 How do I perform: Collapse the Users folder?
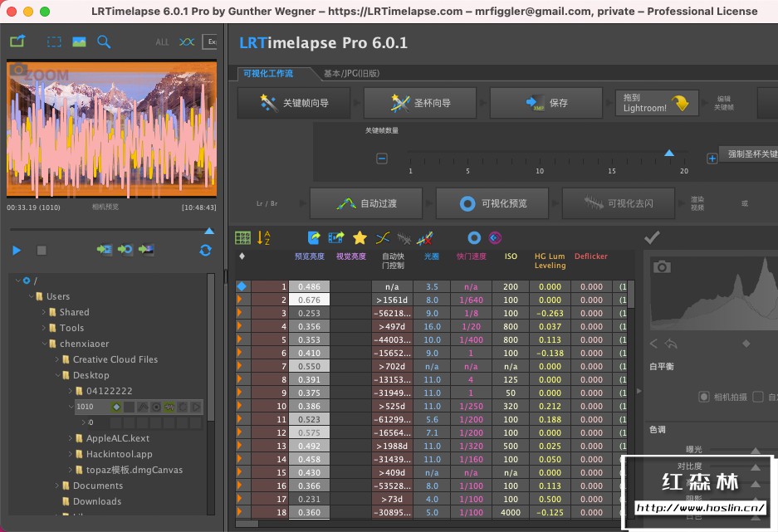[x=31, y=296]
